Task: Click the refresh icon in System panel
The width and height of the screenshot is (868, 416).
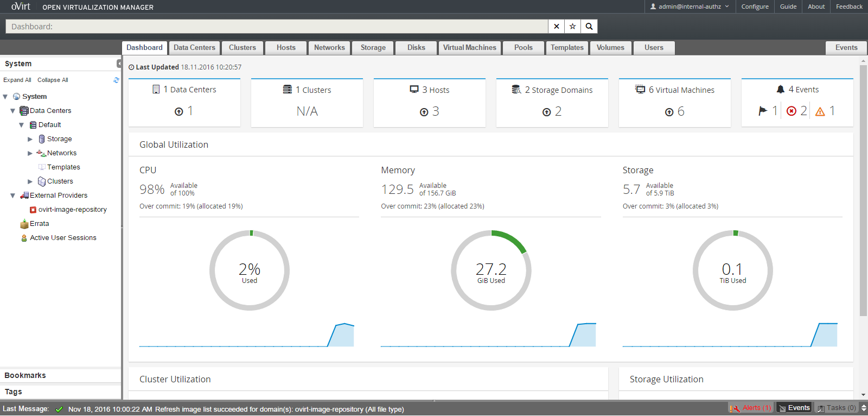Action: click(x=116, y=80)
